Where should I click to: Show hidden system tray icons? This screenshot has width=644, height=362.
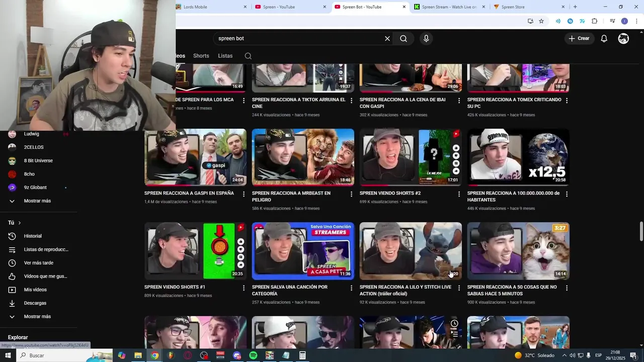click(564, 355)
